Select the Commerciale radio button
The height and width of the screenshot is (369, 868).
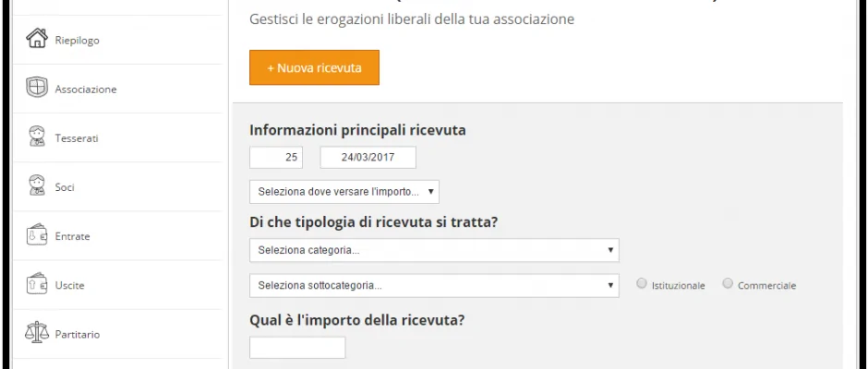point(728,284)
